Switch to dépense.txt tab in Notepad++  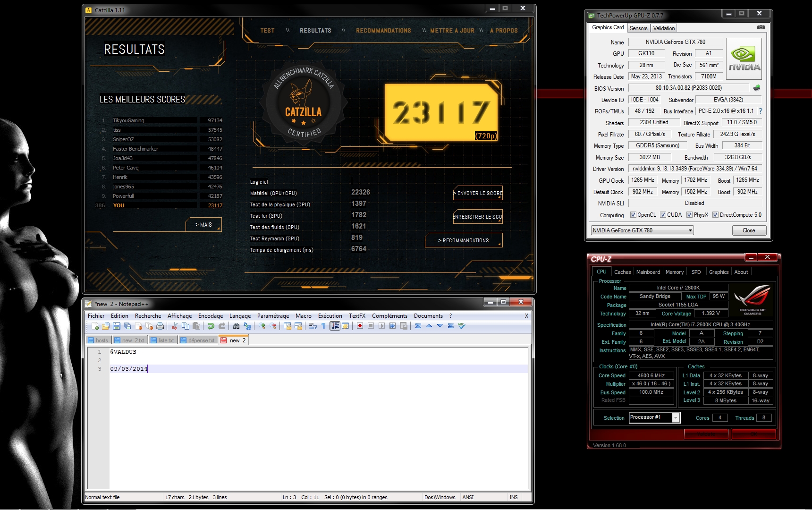pyautogui.click(x=198, y=340)
